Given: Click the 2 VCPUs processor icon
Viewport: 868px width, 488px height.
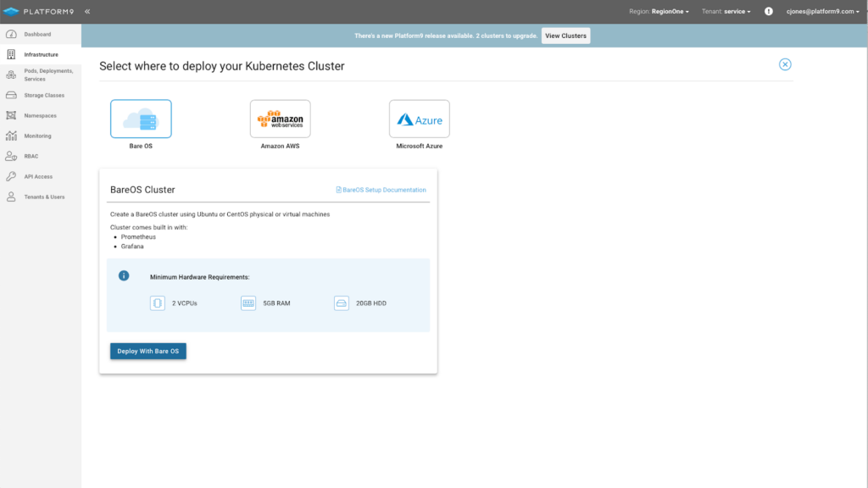Looking at the screenshot, I should click(157, 303).
